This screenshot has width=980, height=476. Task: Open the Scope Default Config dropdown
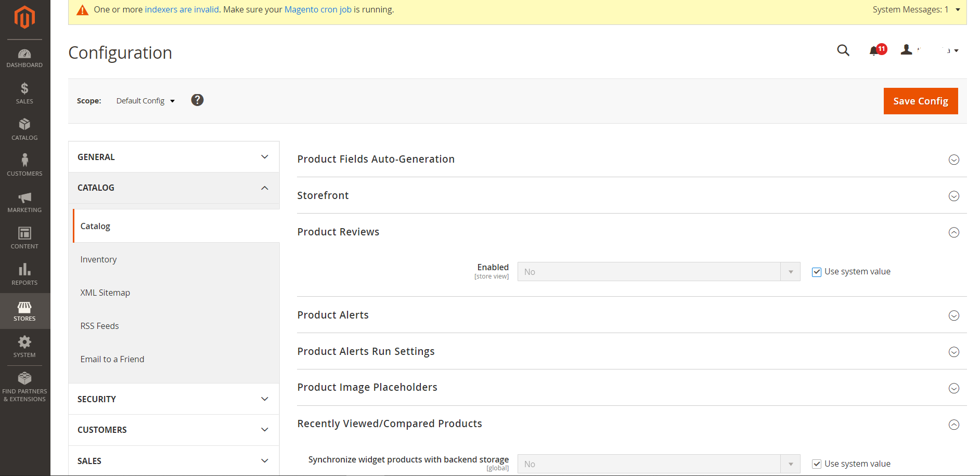point(145,100)
